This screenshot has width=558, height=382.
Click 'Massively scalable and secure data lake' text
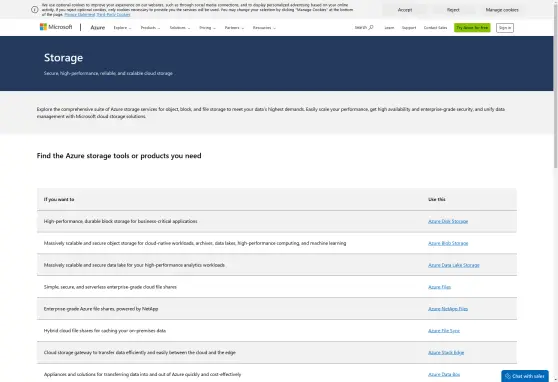[134, 265]
